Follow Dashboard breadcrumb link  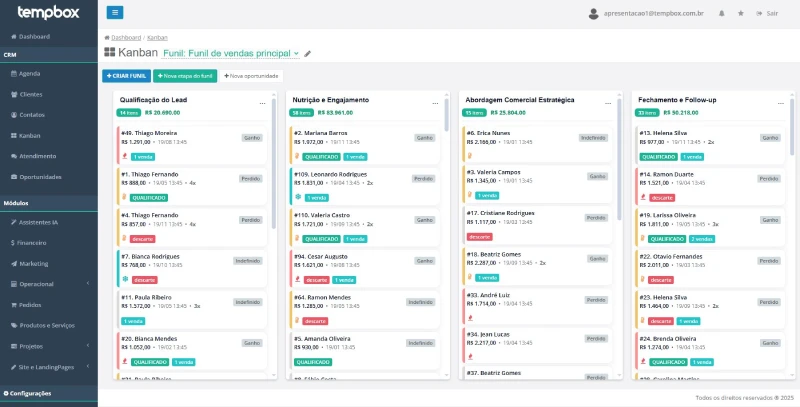(x=126, y=38)
